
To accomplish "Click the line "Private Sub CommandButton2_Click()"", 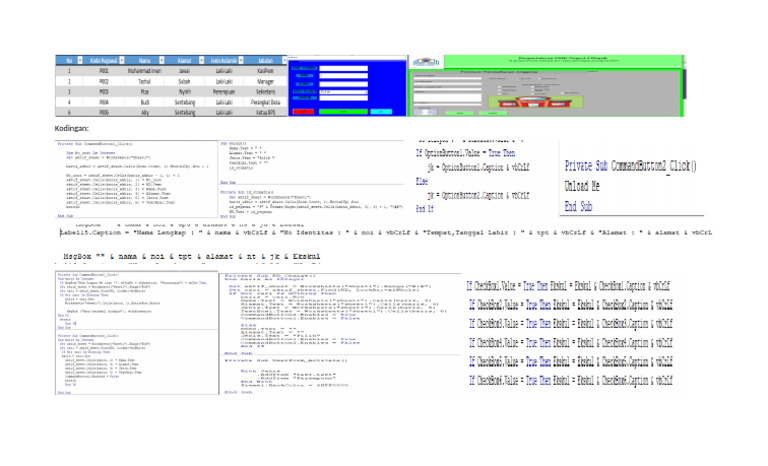I will pyautogui.click(x=630, y=166).
